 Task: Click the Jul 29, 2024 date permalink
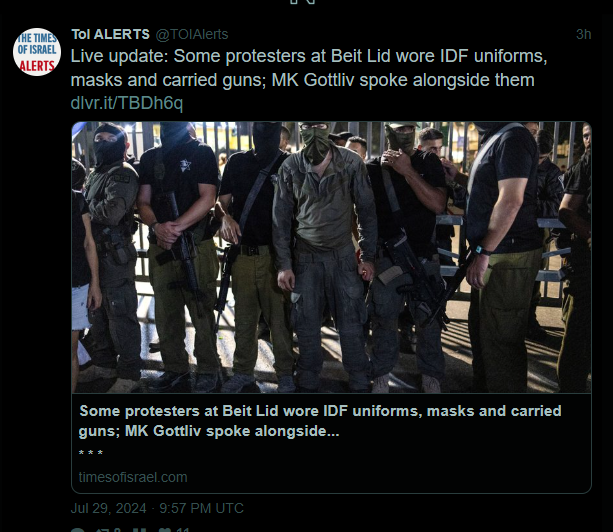click(108, 508)
